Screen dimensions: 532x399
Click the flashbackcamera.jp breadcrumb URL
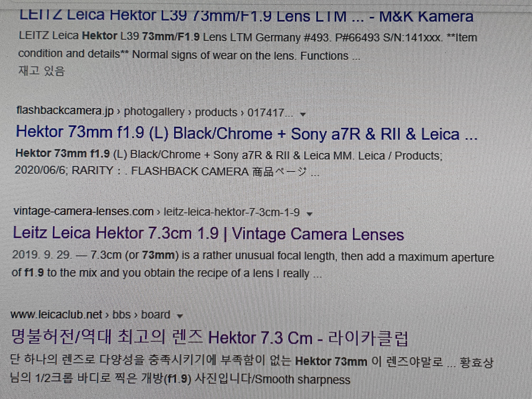tap(65, 111)
